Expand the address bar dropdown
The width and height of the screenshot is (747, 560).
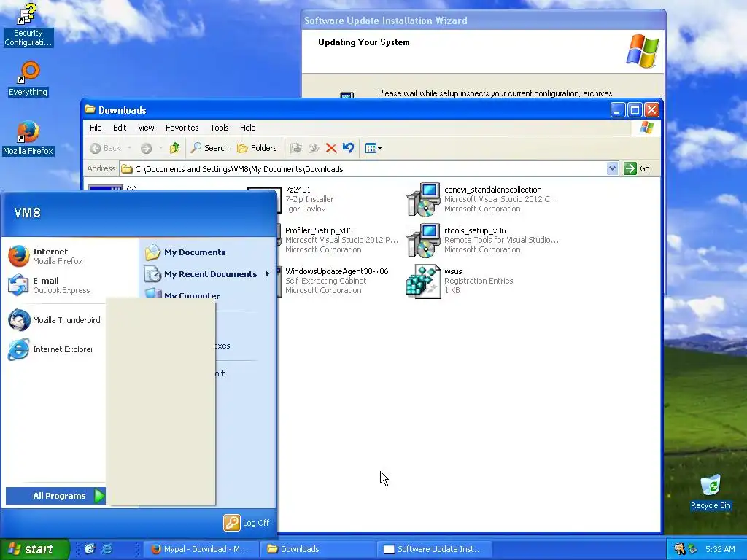coord(612,168)
